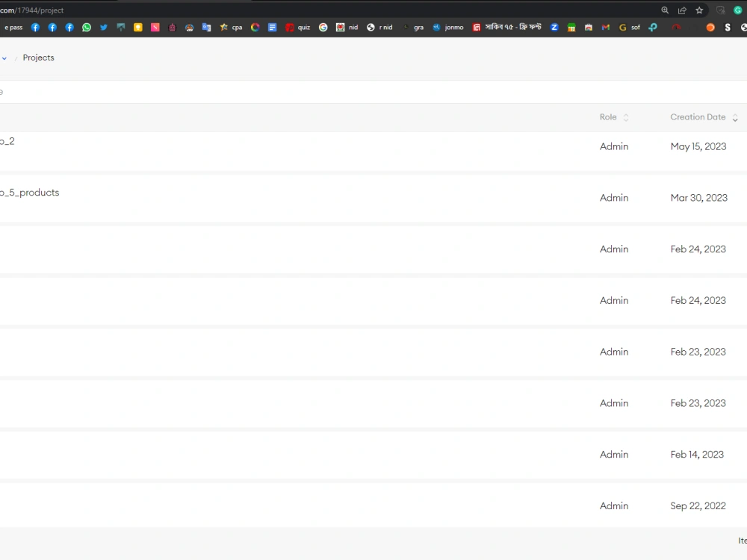This screenshot has height=560, width=747.
Task: Open the 'nid' bookmark
Action: 347,27
